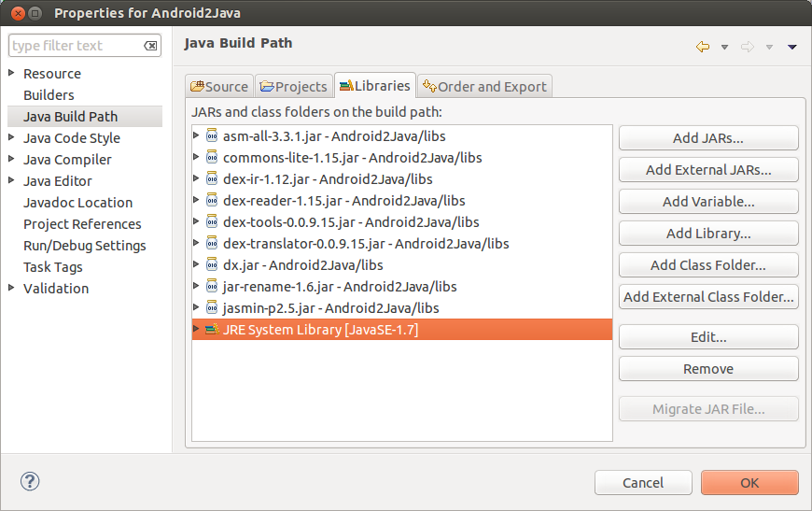Open the forward history dropdown arrow
The height and width of the screenshot is (511, 812).
point(770,47)
